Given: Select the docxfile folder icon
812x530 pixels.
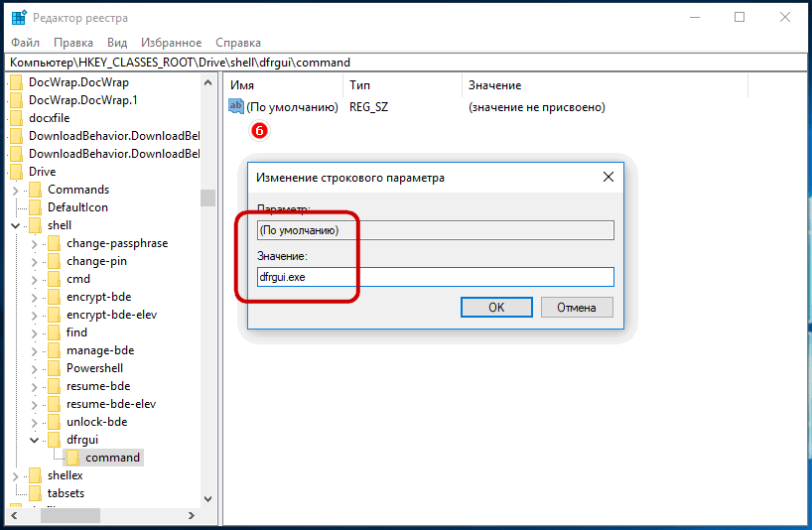Looking at the screenshot, I should coord(16,118).
